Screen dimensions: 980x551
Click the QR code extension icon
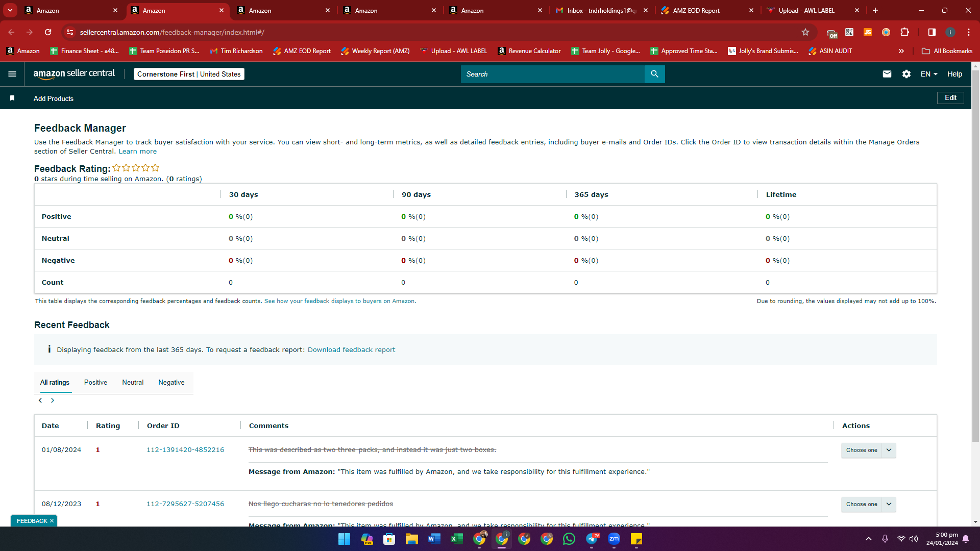pyautogui.click(x=849, y=32)
